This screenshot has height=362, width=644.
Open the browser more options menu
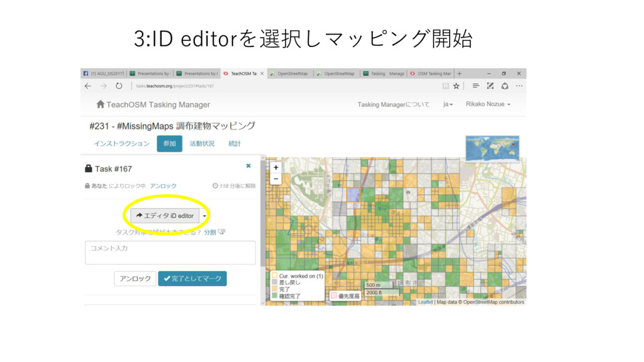[519, 86]
